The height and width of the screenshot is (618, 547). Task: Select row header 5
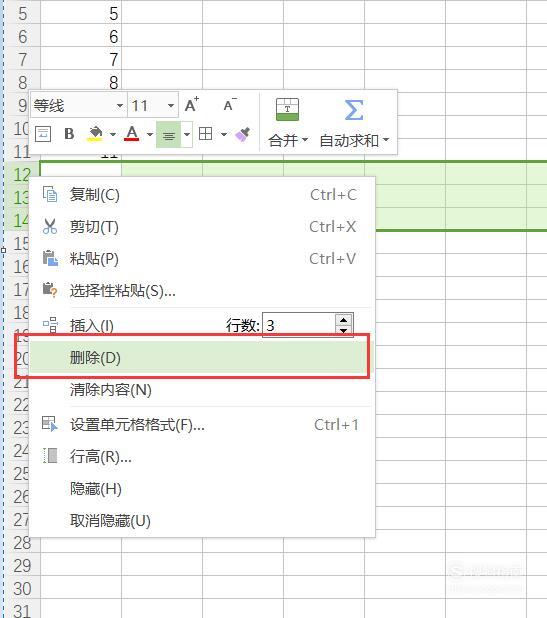click(x=23, y=14)
